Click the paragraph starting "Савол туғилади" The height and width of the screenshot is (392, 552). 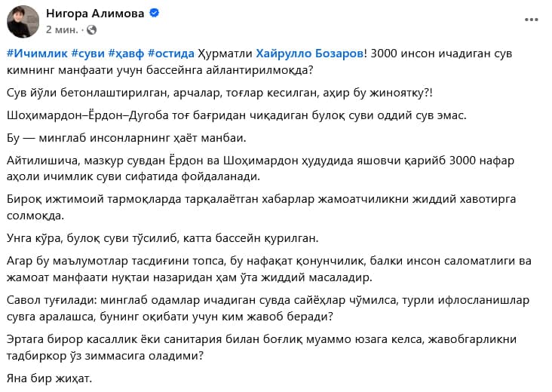point(268,308)
